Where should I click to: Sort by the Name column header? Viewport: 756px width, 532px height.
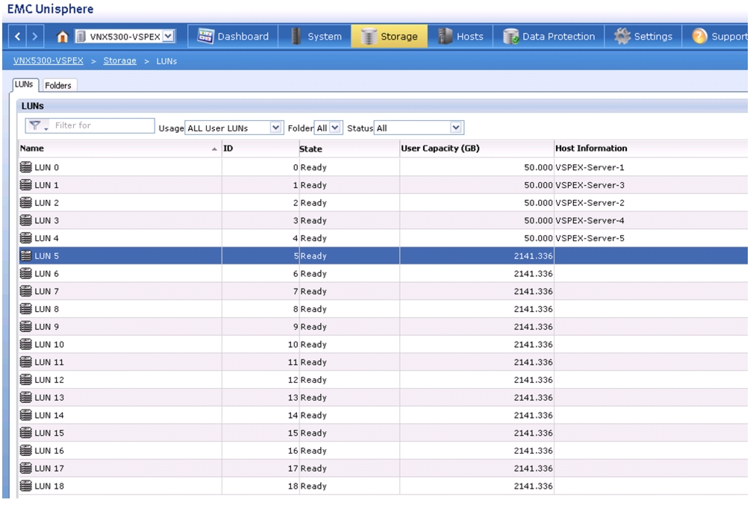click(119, 148)
